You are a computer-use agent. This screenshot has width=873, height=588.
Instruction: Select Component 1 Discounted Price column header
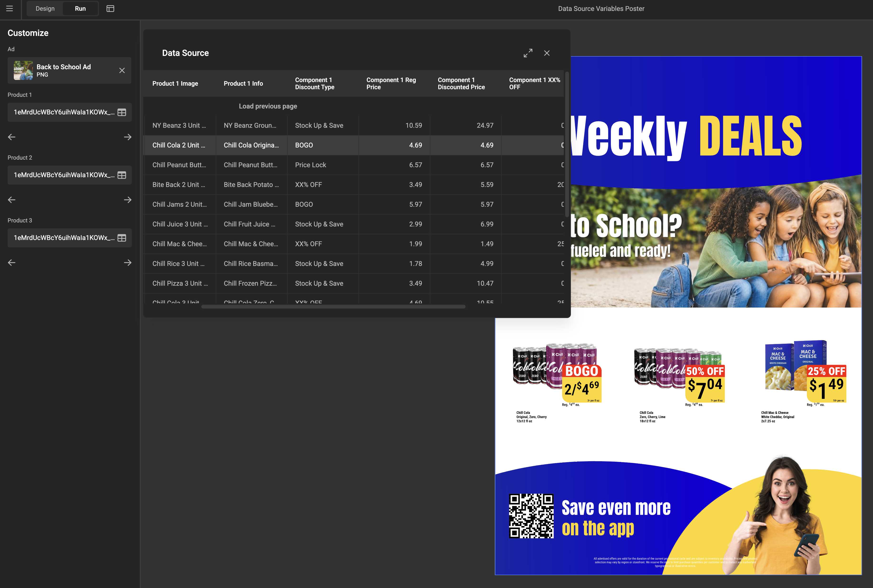465,84
